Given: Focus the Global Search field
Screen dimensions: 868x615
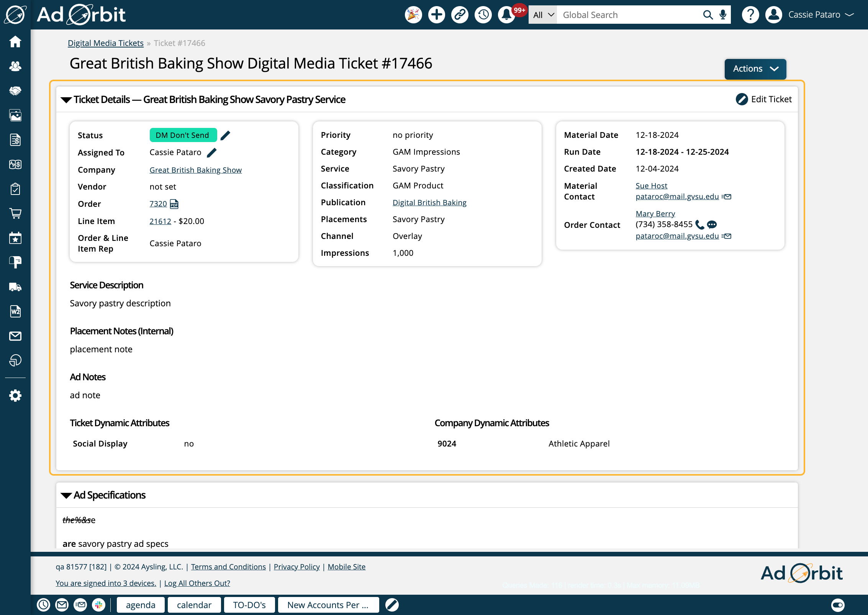Looking at the screenshot, I should click(x=628, y=15).
